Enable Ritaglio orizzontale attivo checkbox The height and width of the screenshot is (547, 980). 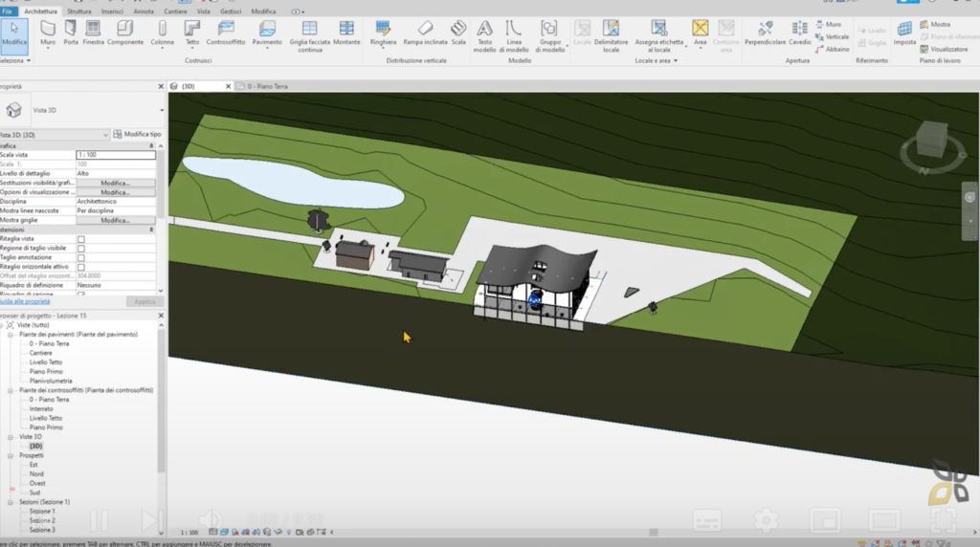pos(80,267)
